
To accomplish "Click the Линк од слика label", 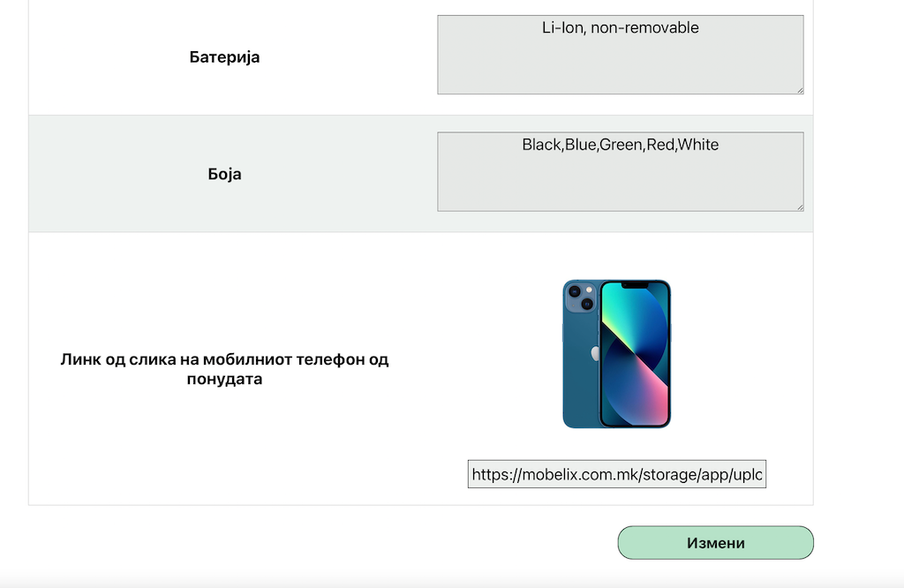I will coord(224,370).
